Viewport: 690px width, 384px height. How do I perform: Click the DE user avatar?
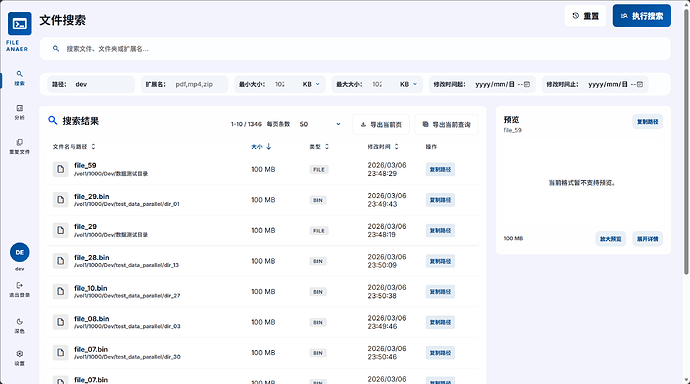(x=20, y=252)
